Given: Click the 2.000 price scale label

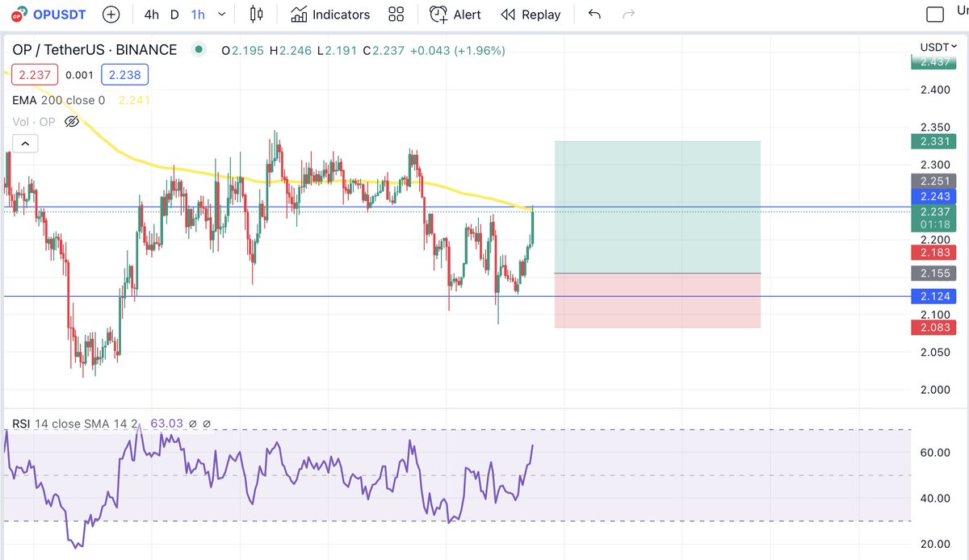Looking at the screenshot, I should click(x=937, y=390).
